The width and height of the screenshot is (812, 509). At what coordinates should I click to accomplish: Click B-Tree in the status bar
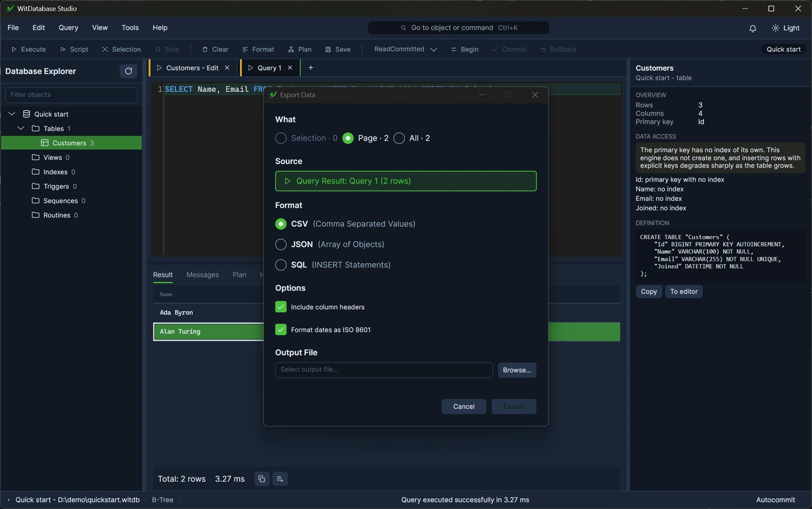(162, 500)
